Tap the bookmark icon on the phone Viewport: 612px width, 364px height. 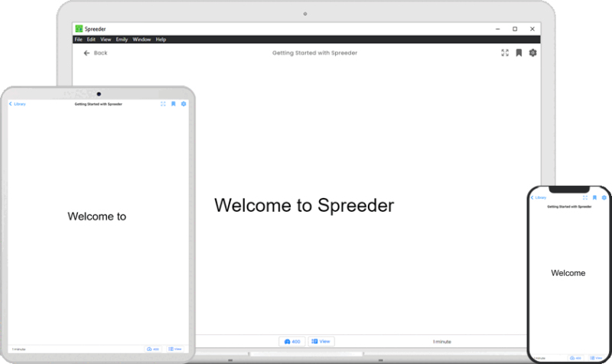pos(594,197)
